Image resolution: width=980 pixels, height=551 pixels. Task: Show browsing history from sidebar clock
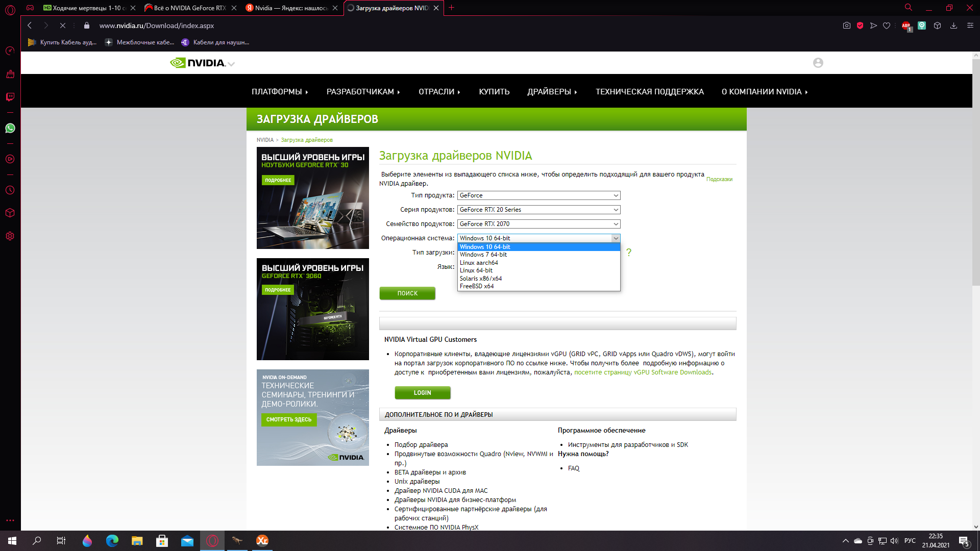(10, 190)
